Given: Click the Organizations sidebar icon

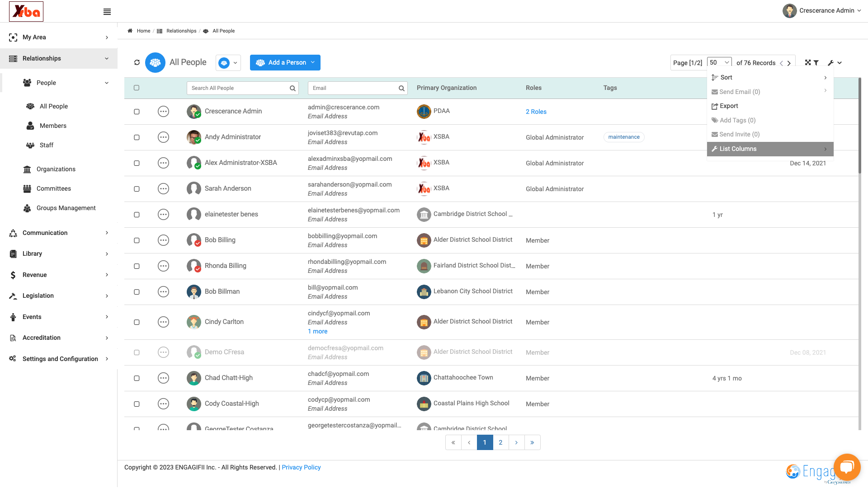Looking at the screenshot, I should click(x=27, y=169).
